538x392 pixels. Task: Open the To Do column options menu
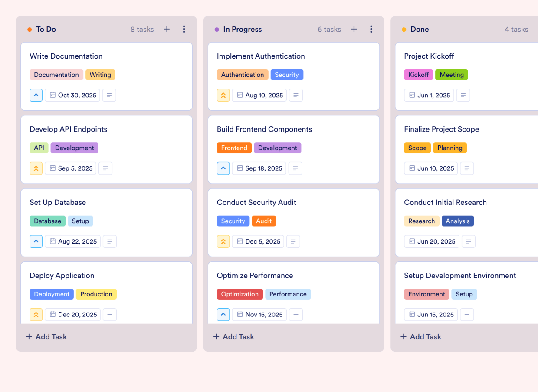click(x=184, y=29)
